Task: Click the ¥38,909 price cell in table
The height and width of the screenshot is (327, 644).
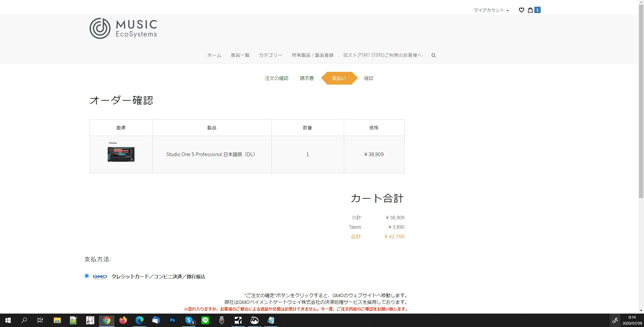Action: 374,154
